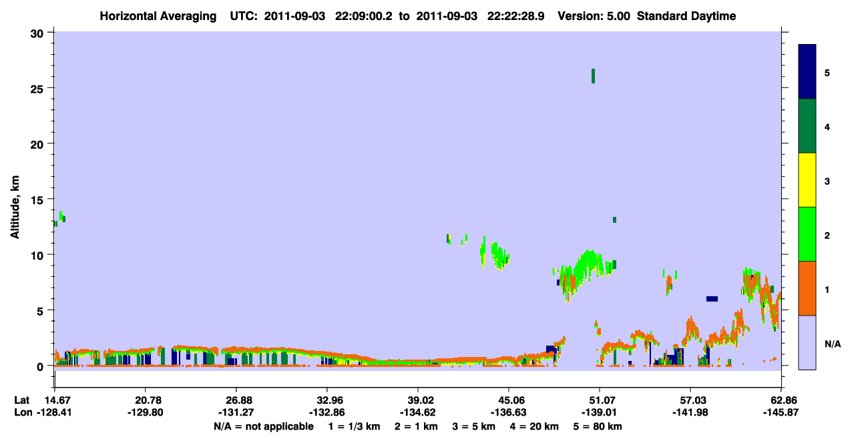Click the longitude value -134.62
The height and width of the screenshot is (445, 868).
(x=418, y=413)
